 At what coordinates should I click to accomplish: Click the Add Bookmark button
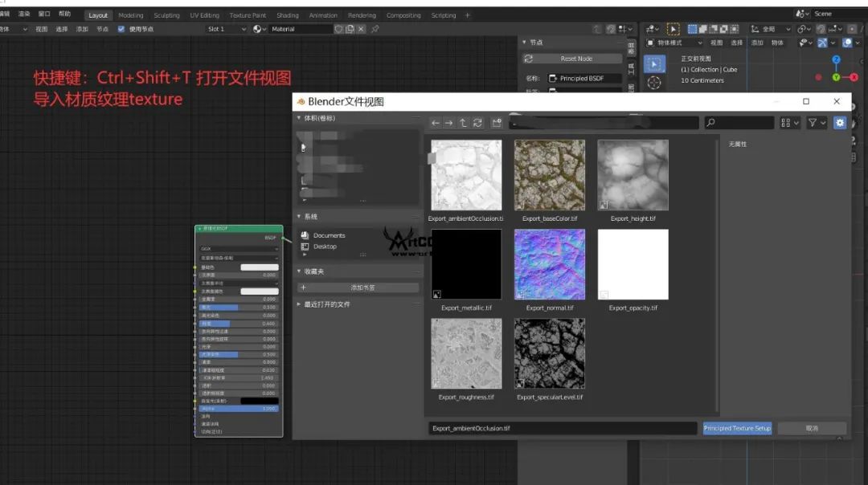358,287
